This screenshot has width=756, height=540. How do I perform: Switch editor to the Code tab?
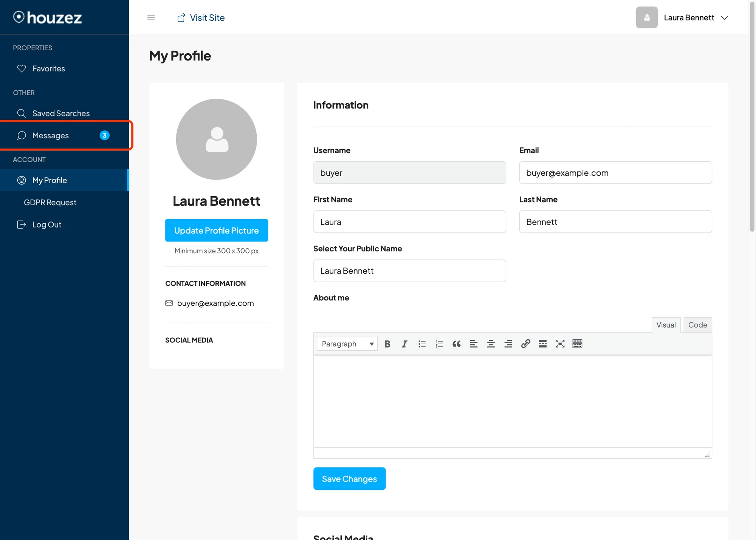pyautogui.click(x=697, y=325)
